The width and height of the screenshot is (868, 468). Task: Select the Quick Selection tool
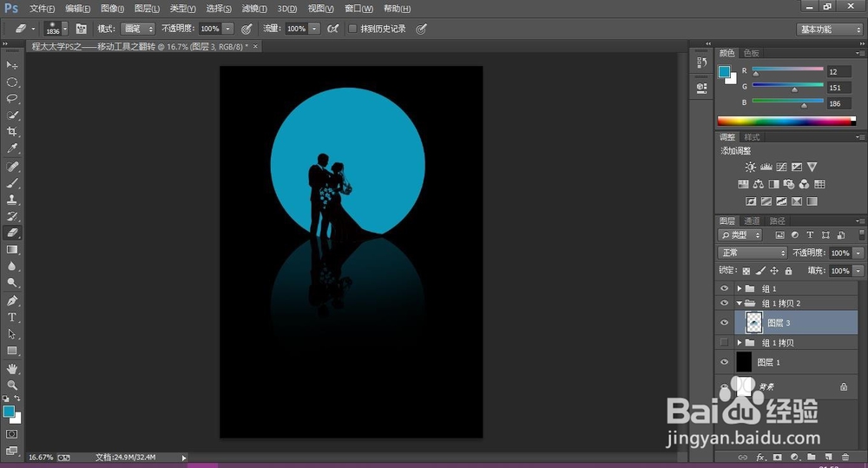tap(11, 115)
